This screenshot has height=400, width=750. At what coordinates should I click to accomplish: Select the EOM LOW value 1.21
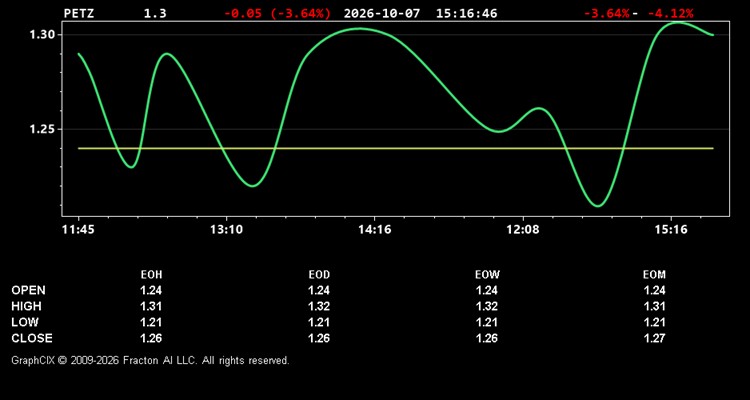click(654, 322)
